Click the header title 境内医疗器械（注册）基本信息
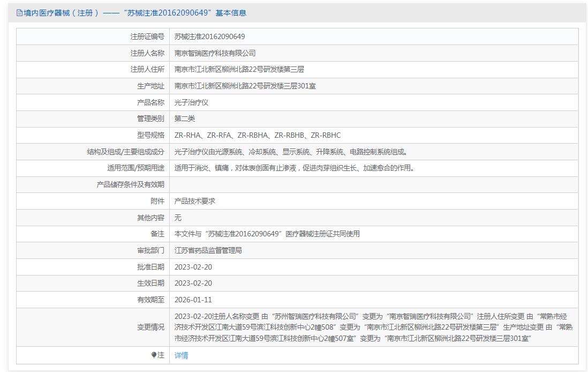Screen dimensions: 588x372 [x=135, y=13]
